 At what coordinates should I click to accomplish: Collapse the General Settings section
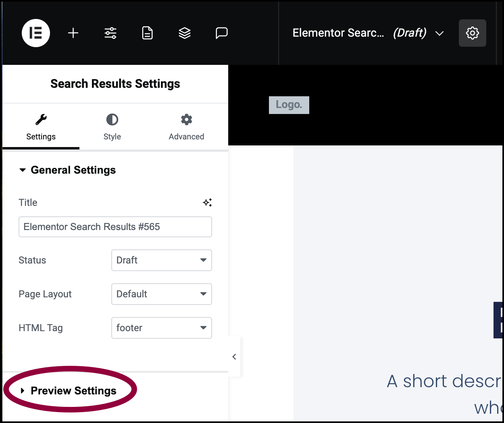(68, 170)
